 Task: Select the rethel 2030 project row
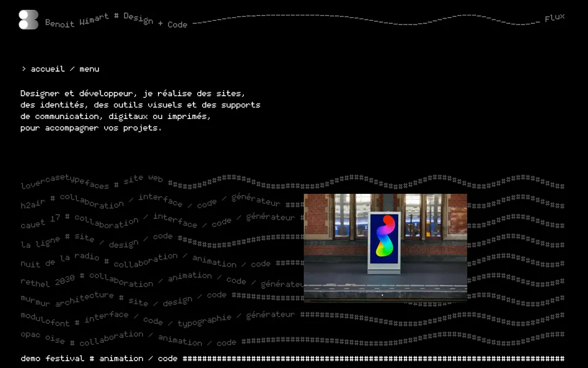pyautogui.click(x=162, y=280)
